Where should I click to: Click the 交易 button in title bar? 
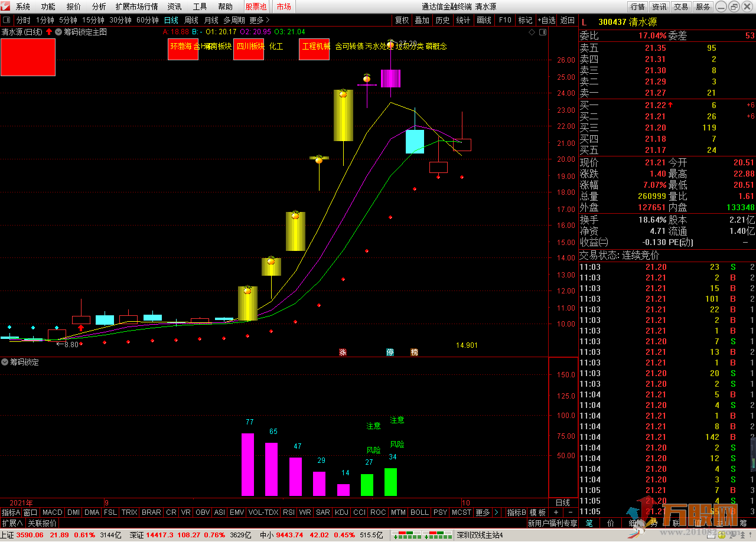(681, 7)
